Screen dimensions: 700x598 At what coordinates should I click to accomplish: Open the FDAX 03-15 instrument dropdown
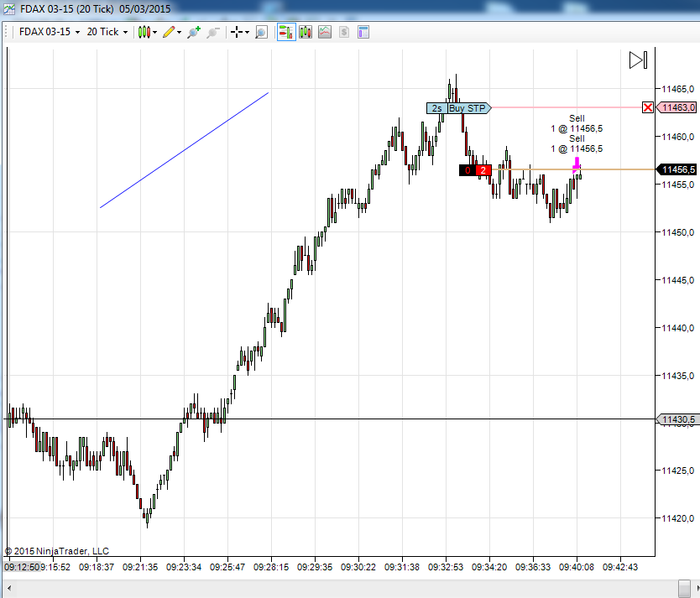pyautogui.click(x=50, y=32)
